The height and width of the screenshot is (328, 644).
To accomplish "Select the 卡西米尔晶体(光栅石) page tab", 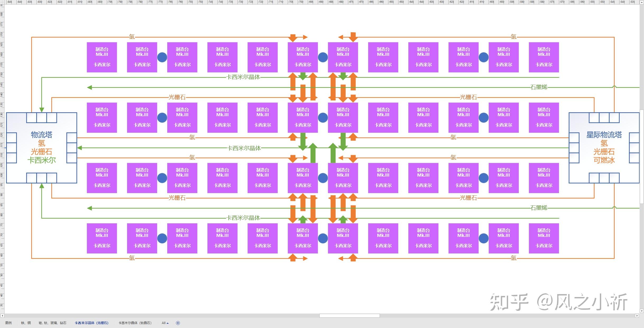I will 91,323.
